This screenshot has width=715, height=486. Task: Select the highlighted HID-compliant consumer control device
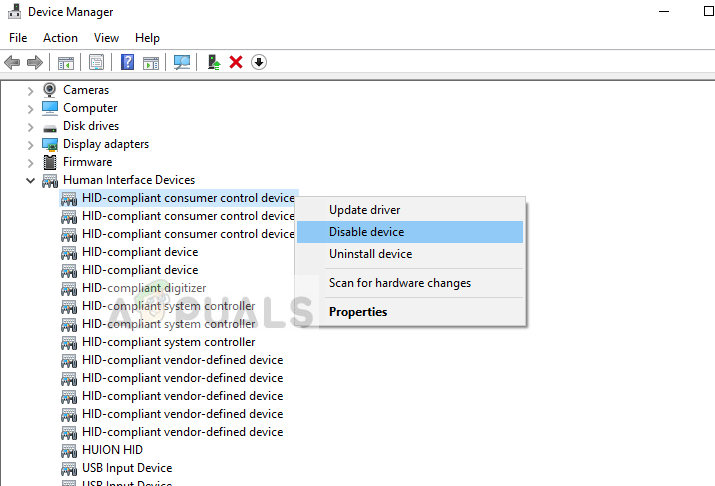[x=188, y=198]
